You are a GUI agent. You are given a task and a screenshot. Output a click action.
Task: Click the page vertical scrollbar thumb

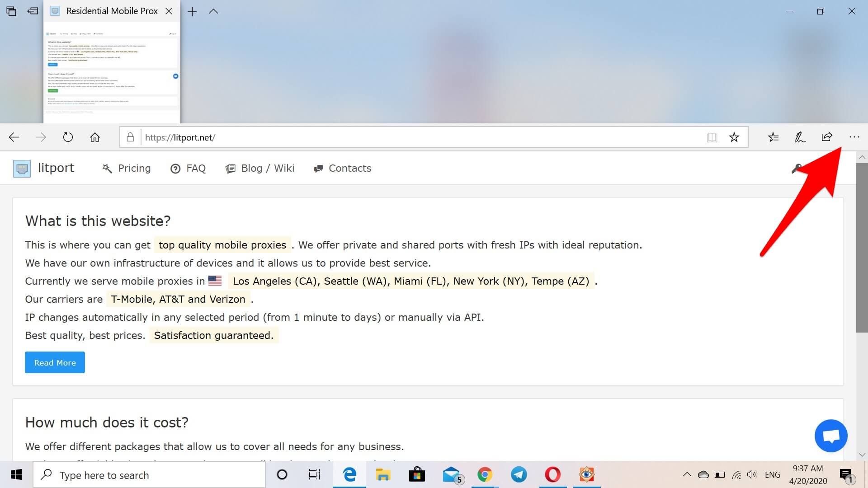click(862, 248)
